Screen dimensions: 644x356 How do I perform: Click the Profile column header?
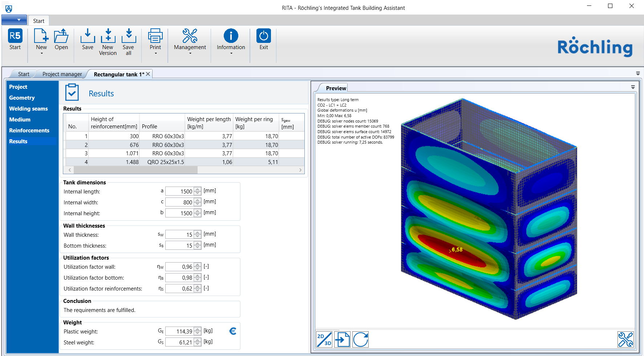coord(162,123)
